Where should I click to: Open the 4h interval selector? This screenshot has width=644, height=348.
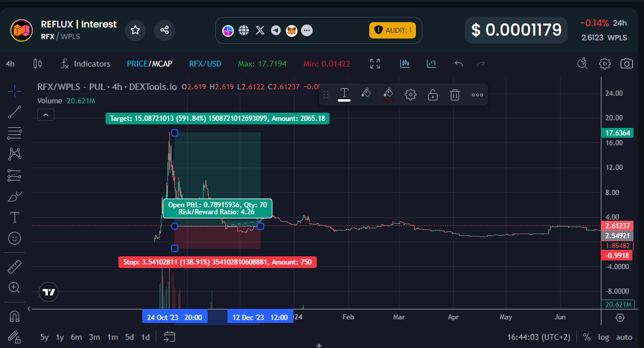coord(10,64)
